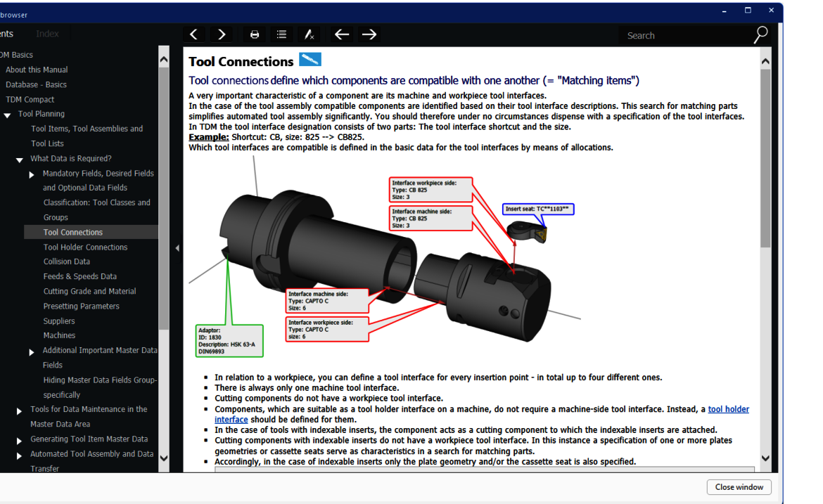Open Cutting Grade and Material topic

[90, 291]
